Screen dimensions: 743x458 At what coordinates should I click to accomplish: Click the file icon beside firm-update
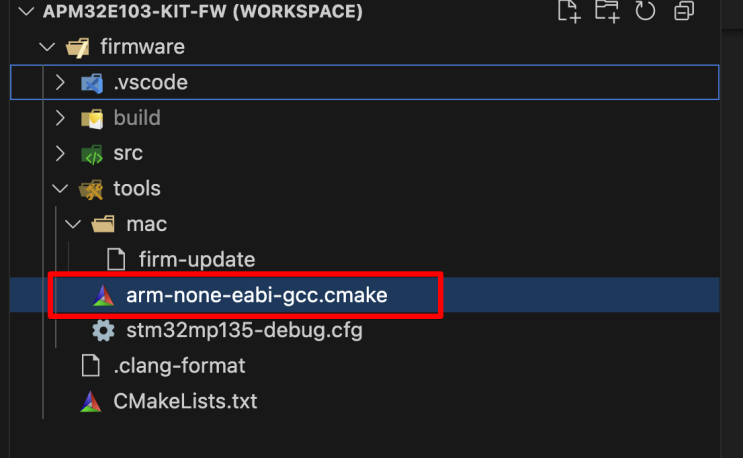click(117, 259)
